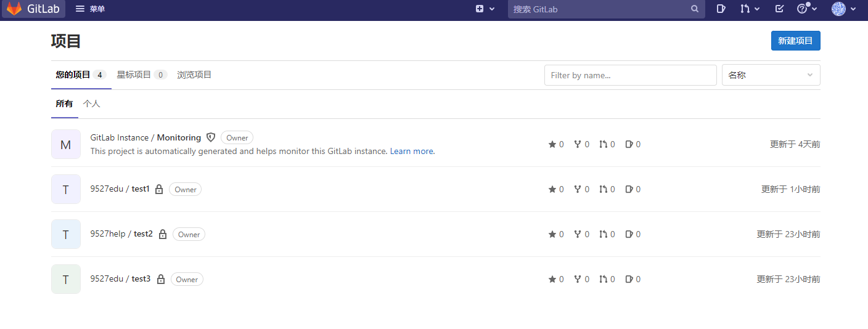Click the Owner badge on test1 row
Viewport: 868px width, 329px height.
pyautogui.click(x=185, y=190)
